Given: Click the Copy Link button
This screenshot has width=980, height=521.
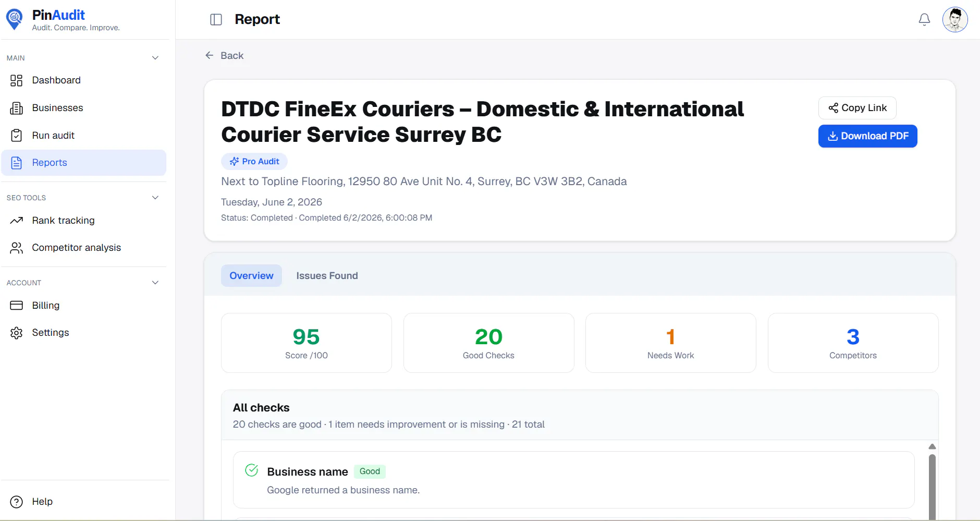Looking at the screenshot, I should (x=857, y=108).
